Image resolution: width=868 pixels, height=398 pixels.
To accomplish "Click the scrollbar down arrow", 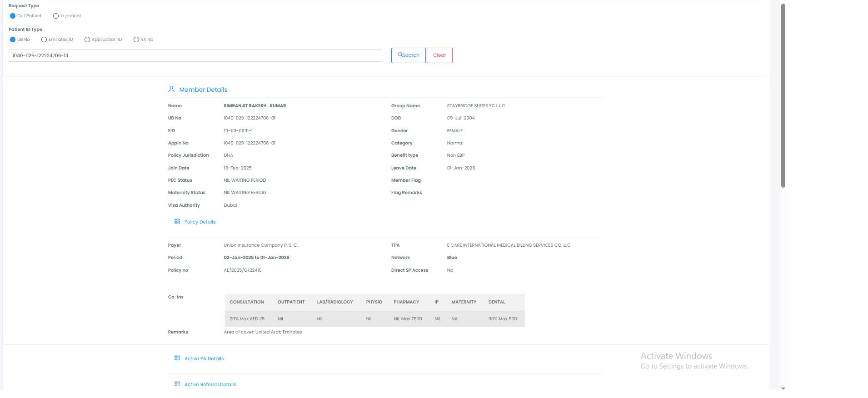I will point(783,388).
